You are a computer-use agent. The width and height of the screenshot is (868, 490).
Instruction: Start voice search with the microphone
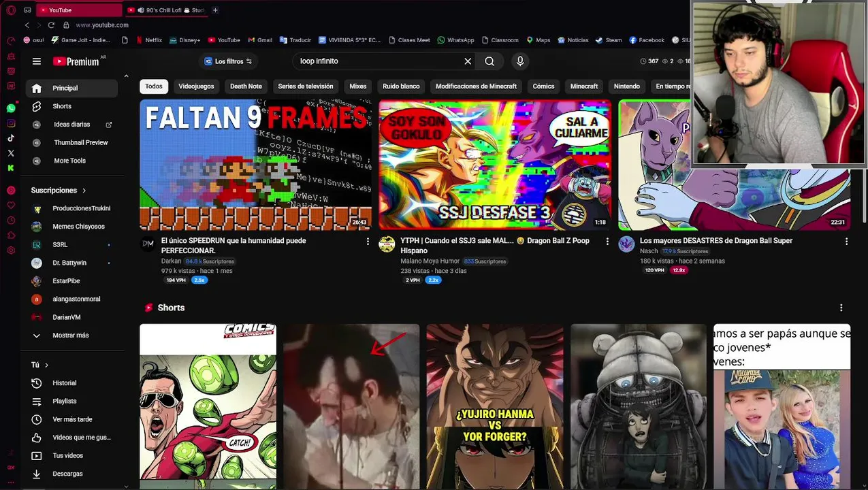pyautogui.click(x=520, y=61)
